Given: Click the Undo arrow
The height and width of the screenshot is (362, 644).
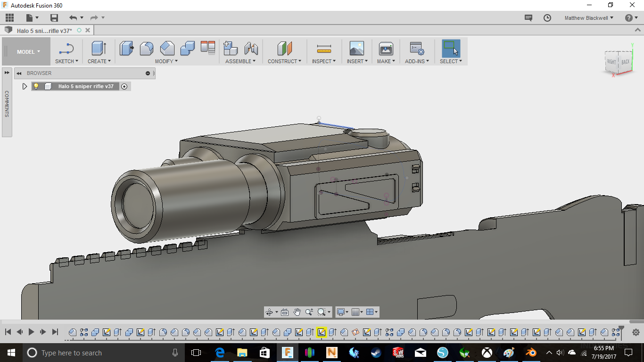Looking at the screenshot, I should 73,18.
